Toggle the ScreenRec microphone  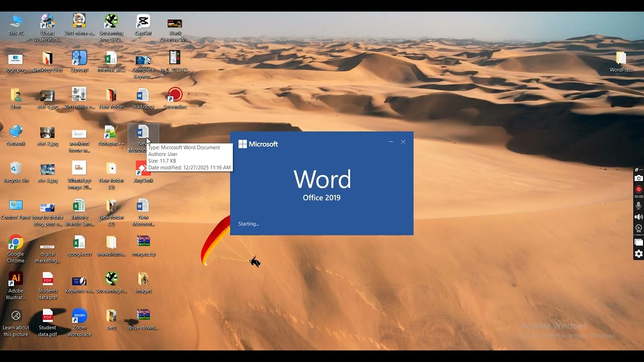click(x=638, y=206)
